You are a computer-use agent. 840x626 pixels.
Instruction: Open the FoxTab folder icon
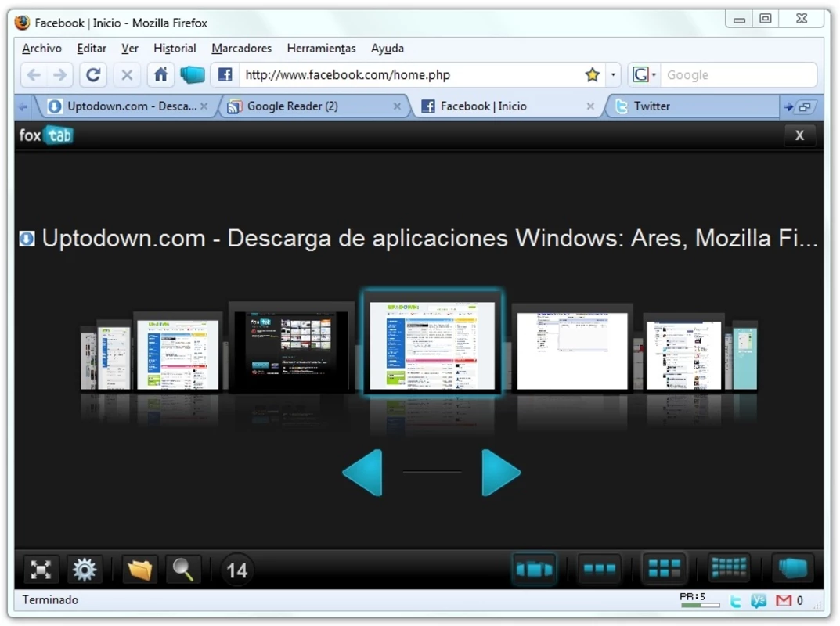point(140,569)
